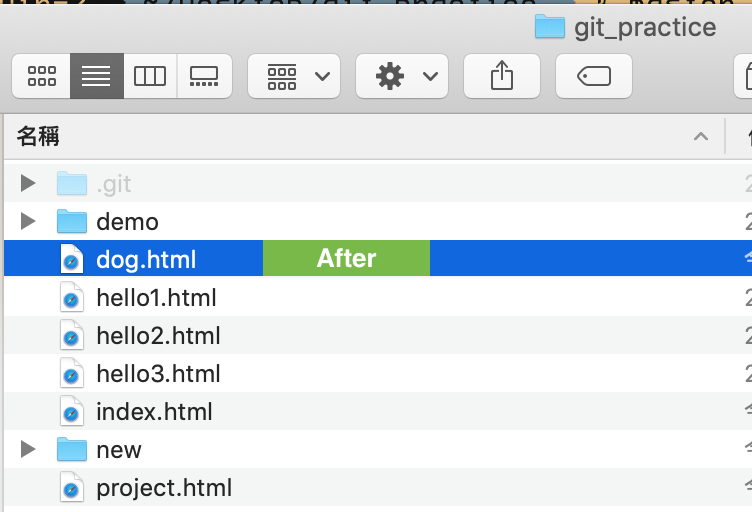Expand the .git folder
The width and height of the screenshot is (752, 512).
[28, 183]
